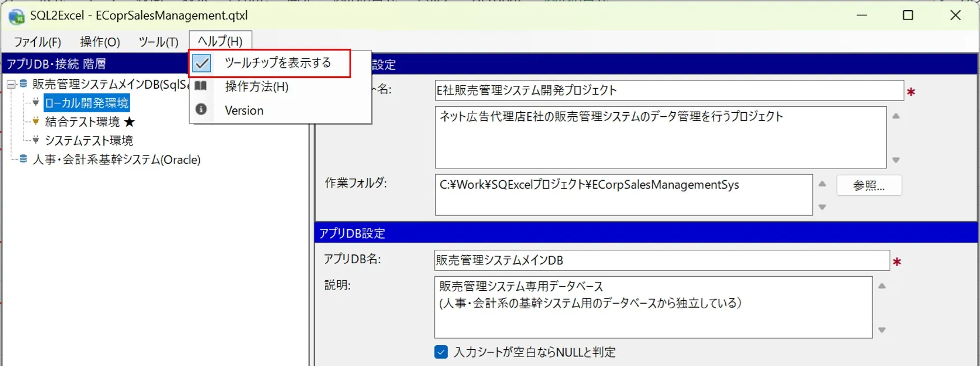This screenshot has height=366, width=980.
Task: Click the book icon beside 操作方法(H)
Action: pyautogui.click(x=201, y=86)
